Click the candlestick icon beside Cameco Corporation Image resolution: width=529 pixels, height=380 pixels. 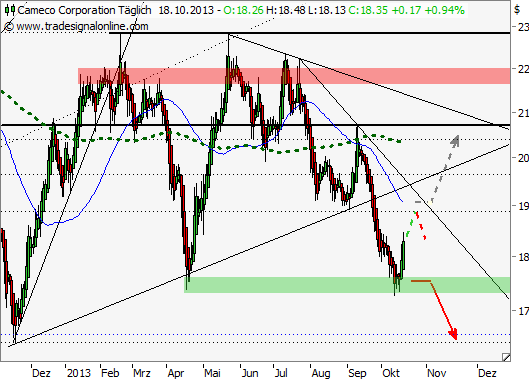click(10, 10)
